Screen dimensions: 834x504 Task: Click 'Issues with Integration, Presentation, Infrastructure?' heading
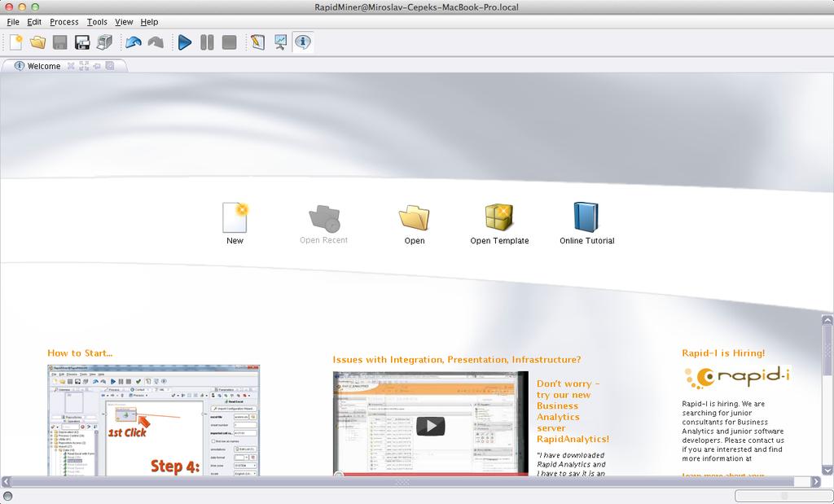coord(457,359)
